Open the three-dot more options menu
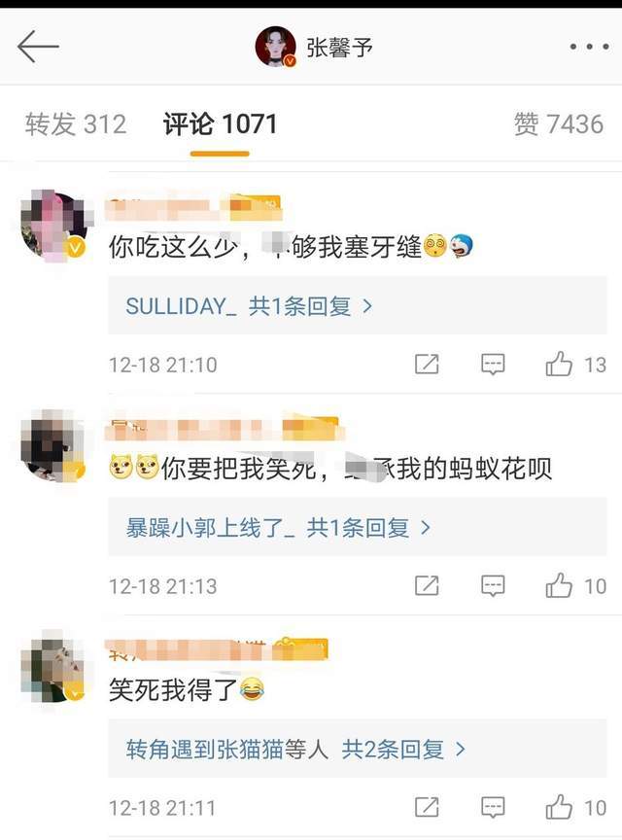 click(x=589, y=47)
